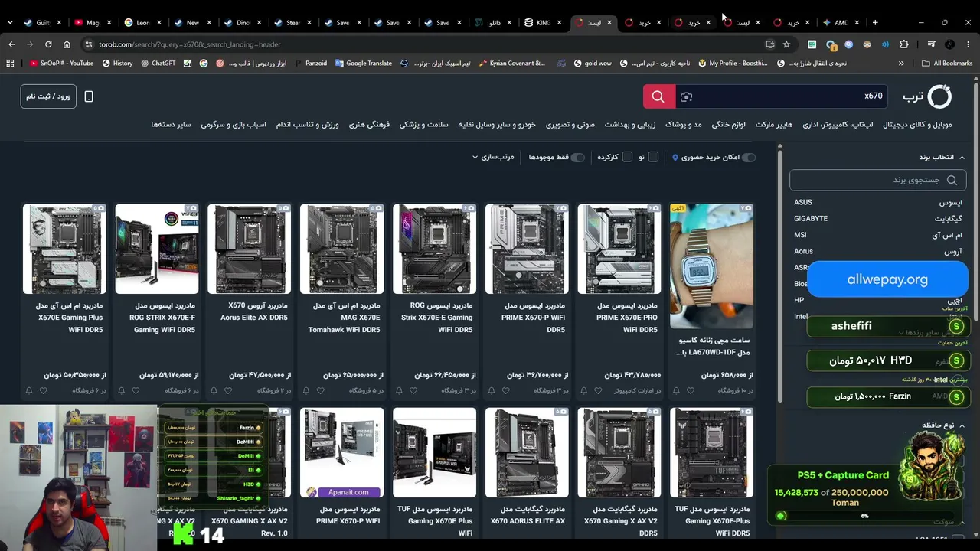Set a price alert bell on MSI X670E Gaming Plus
Viewport: 980px width, 551px height.
click(29, 390)
